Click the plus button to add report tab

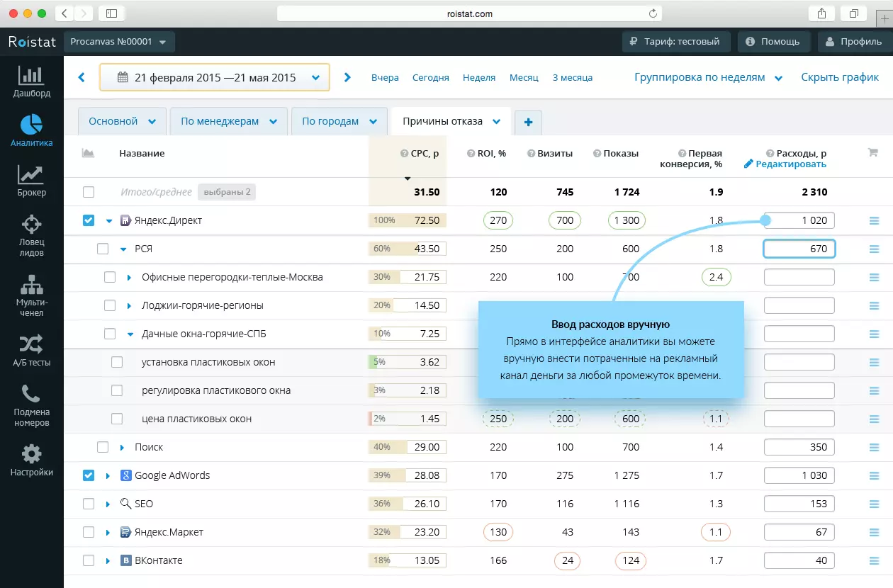click(x=528, y=122)
